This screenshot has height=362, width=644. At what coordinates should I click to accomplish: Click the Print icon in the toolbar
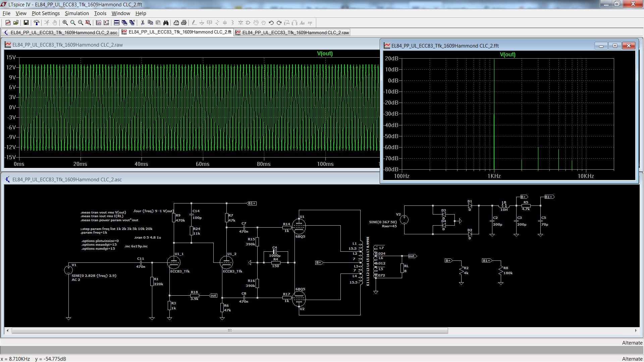[184, 23]
